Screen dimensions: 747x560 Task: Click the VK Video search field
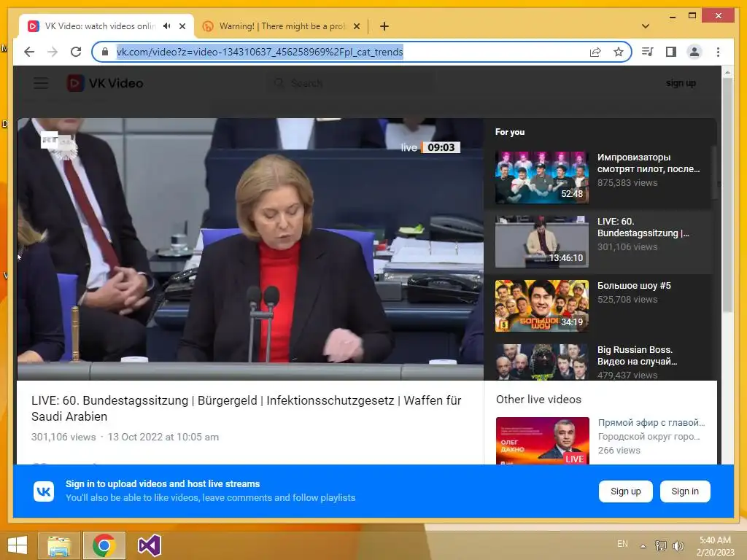pyautogui.click(x=350, y=83)
